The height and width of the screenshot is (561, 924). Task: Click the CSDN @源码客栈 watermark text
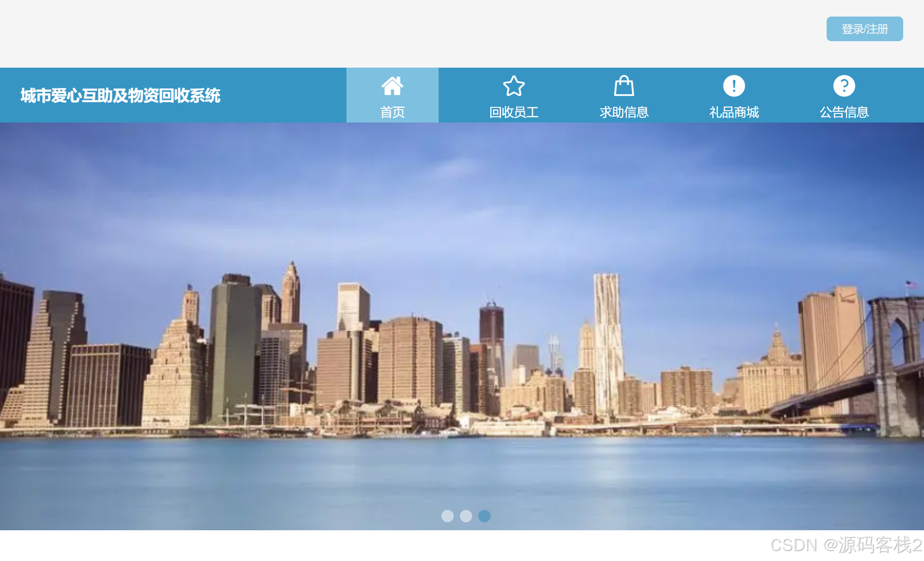click(x=846, y=545)
